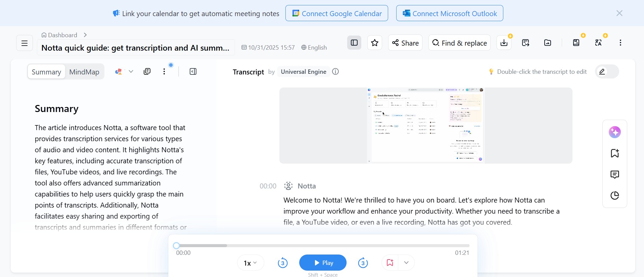The height and width of the screenshot is (277, 644).
Task: Rewind playback by 3 seconds
Action: click(x=283, y=263)
